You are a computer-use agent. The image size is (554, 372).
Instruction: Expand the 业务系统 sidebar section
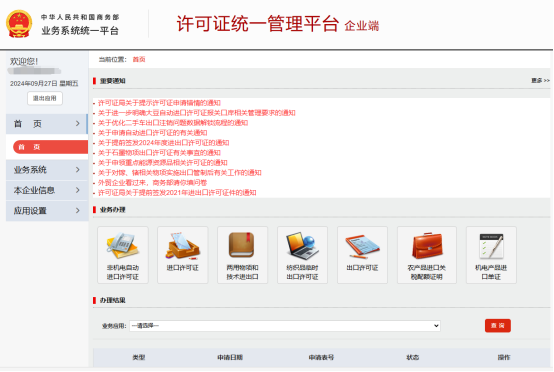click(x=47, y=170)
